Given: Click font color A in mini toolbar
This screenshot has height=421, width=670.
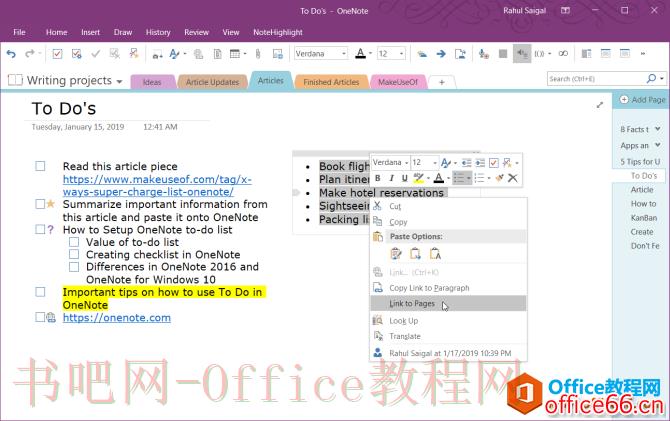Looking at the screenshot, I should coord(439,178).
